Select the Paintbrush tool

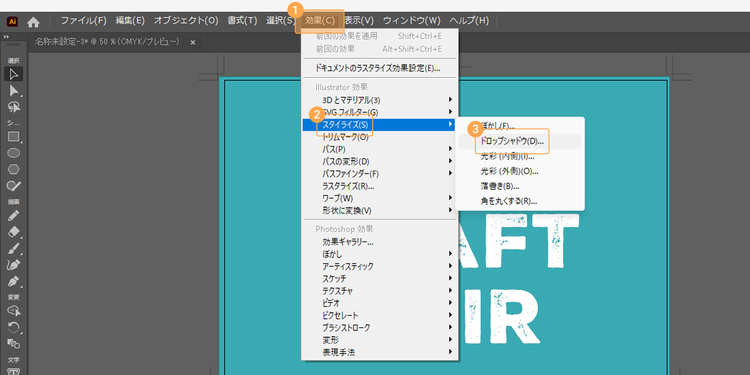pyautogui.click(x=14, y=248)
